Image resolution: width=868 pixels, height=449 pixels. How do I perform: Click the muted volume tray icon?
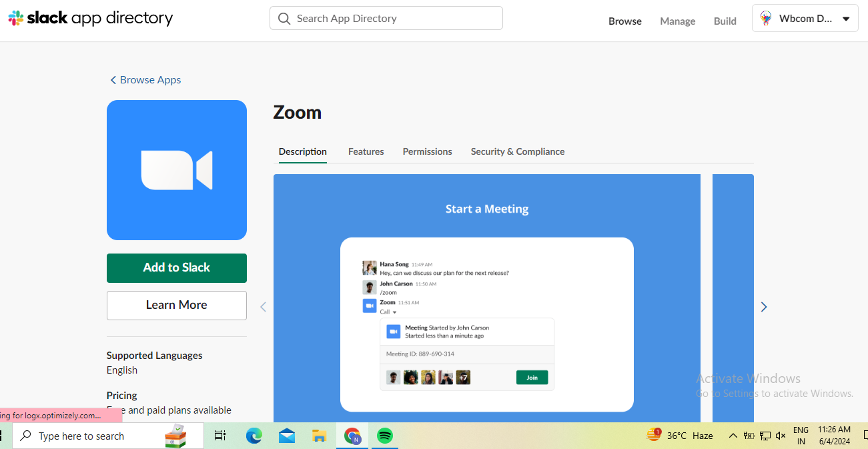click(781, 436)
